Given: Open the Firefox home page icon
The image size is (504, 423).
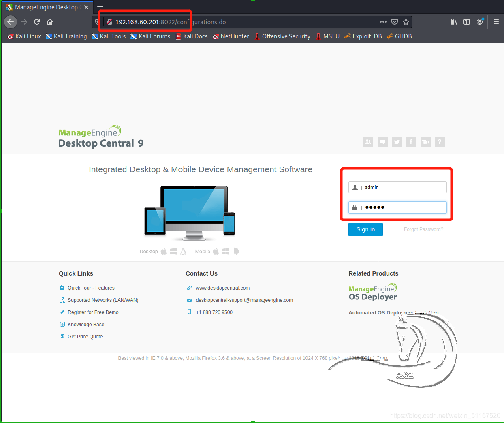Looking at the screenshot, I should (50, 22).
